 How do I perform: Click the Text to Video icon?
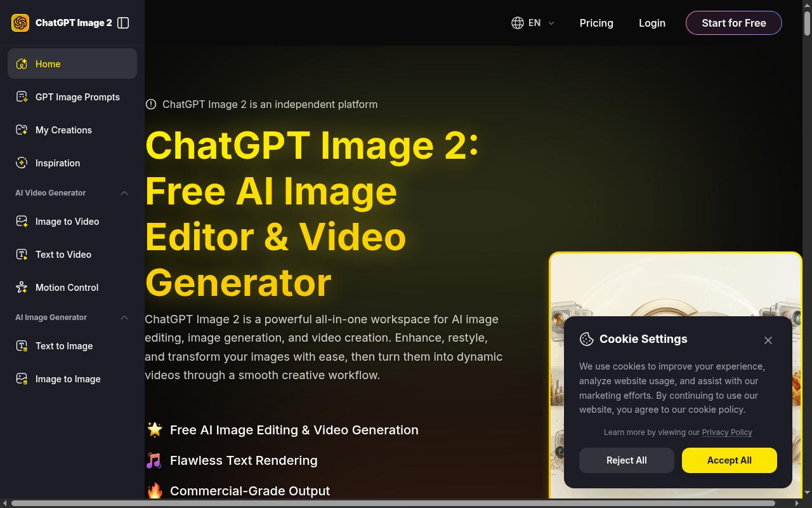22,255
